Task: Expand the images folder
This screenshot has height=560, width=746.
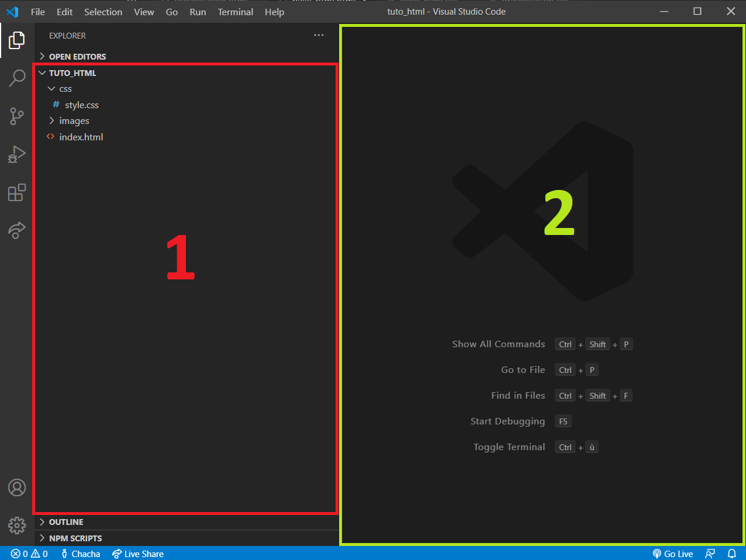Action: pos(186,121)
